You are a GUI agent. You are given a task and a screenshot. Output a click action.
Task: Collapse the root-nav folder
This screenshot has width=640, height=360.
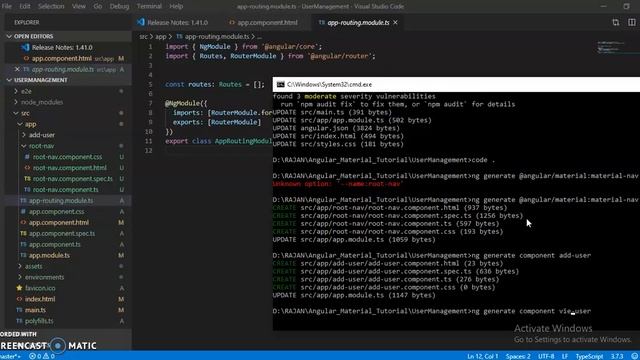click(x=41, y=146)
